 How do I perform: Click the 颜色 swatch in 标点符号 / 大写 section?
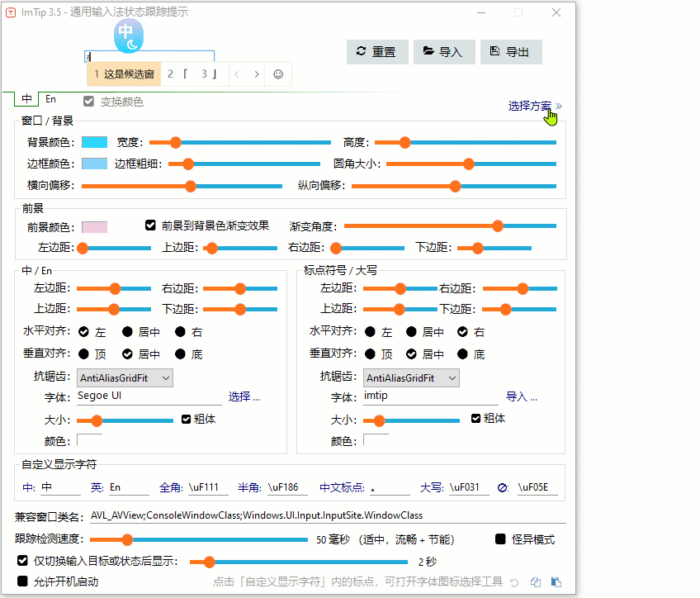(376, 440)
